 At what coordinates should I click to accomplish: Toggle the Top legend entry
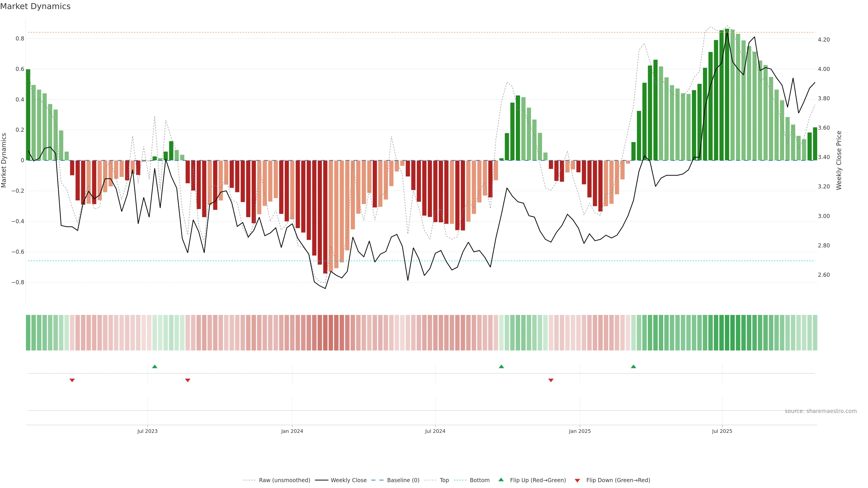pyautogui.click(x=444, y=480)
